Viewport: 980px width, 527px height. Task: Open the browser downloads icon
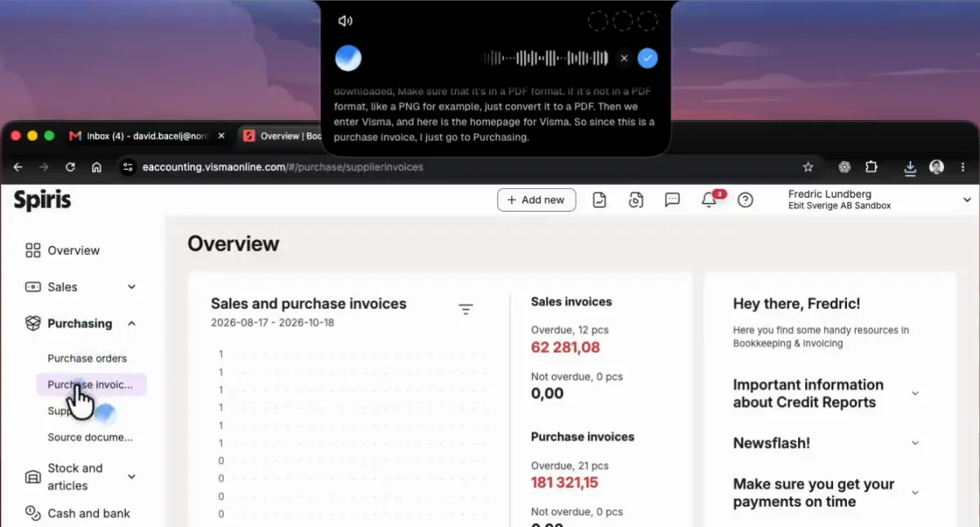(x=910, y=167)
